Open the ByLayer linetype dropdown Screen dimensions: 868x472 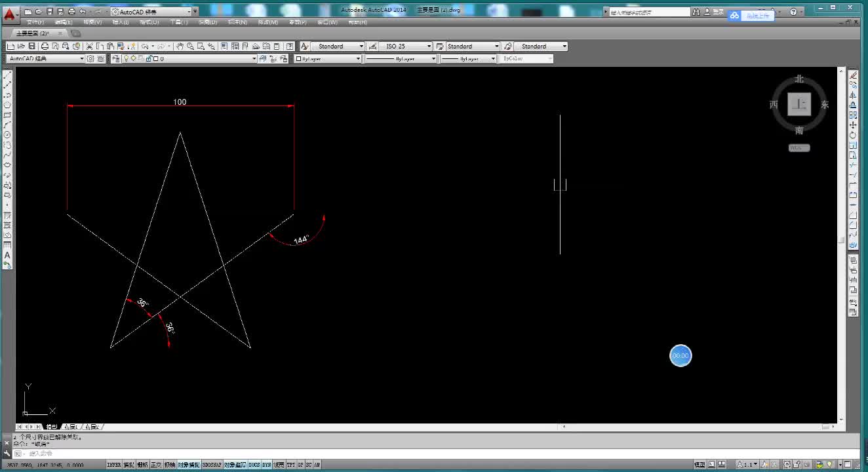point(401,58)
